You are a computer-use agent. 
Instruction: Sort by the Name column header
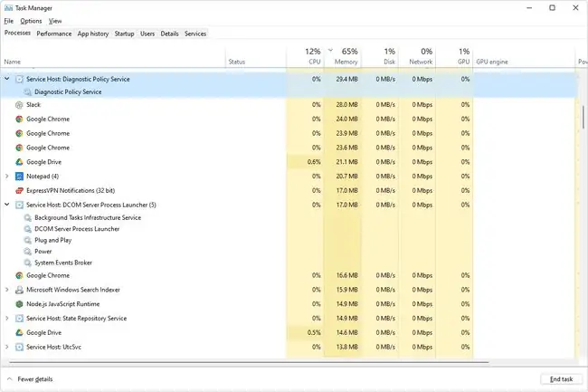click(x=112, y=57)
